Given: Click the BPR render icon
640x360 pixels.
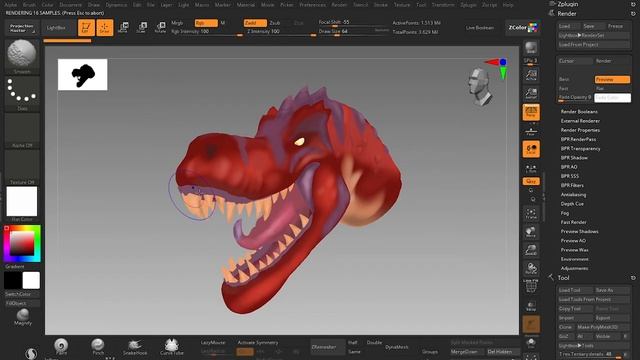Looking at the screenshot, I should [x=531, y=48].
